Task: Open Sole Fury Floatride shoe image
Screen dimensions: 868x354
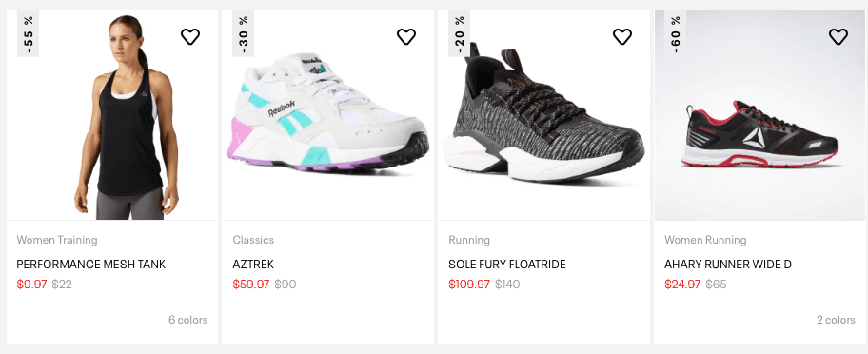Action: point(544,115)
